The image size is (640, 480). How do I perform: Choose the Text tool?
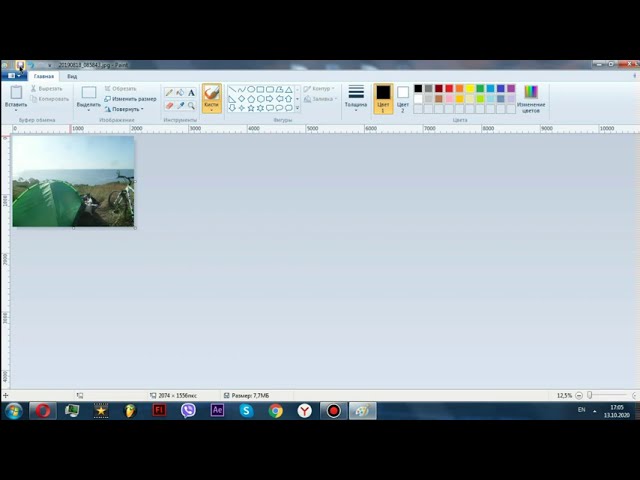(192, 92)
